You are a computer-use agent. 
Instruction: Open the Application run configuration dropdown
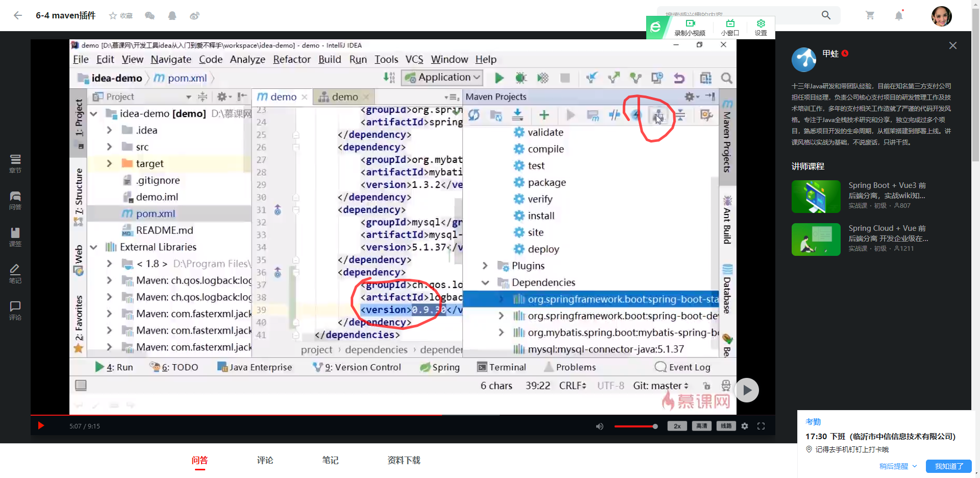pos(442,78)
